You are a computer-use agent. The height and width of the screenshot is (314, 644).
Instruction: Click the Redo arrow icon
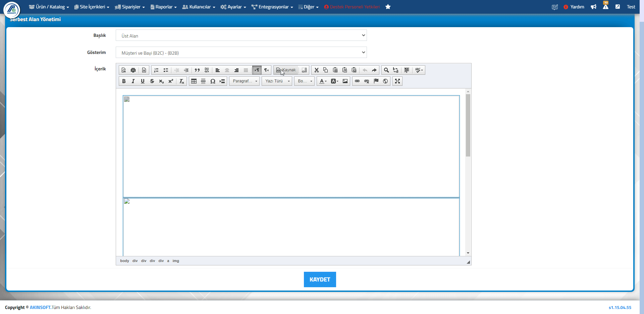(374, 70)
